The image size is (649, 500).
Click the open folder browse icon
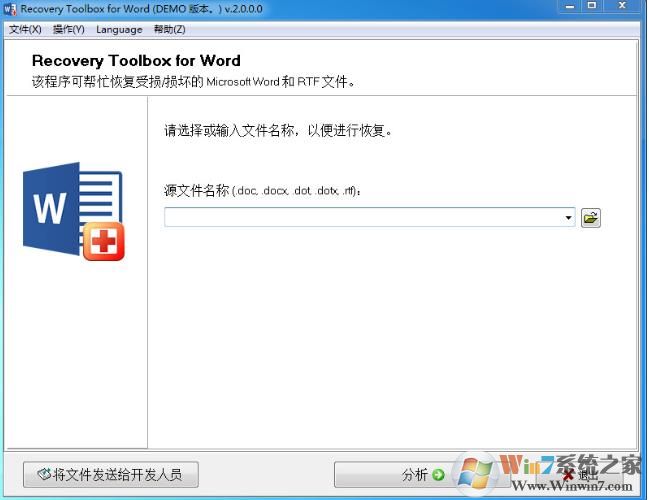tap(591, 218)
